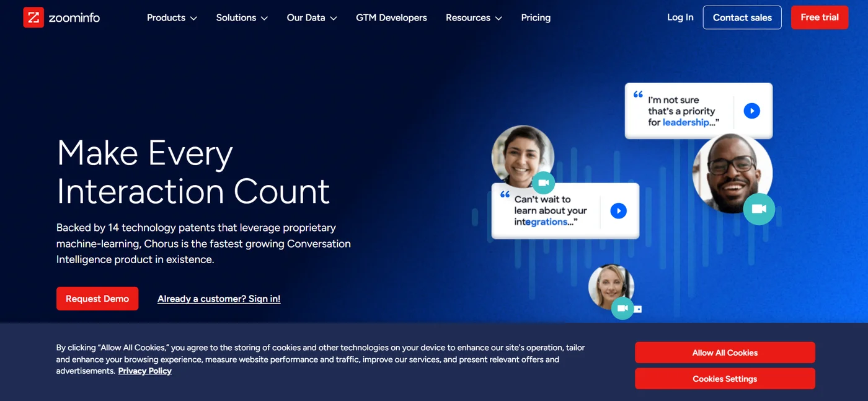Open "Already a customer? Sign in!" link
The image size is (868, 401).
click(x=219, y=299)
